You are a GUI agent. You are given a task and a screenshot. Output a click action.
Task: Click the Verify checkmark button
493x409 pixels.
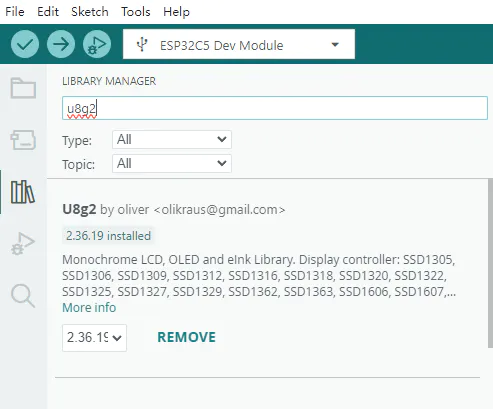pyautogui.click(x=25, y=44)
